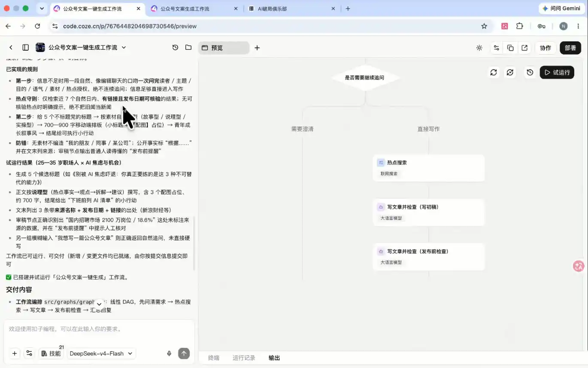Switch to the 终端 tab
Image resolution: width=588 pixels, height=368 pixels.
point(214,358)
